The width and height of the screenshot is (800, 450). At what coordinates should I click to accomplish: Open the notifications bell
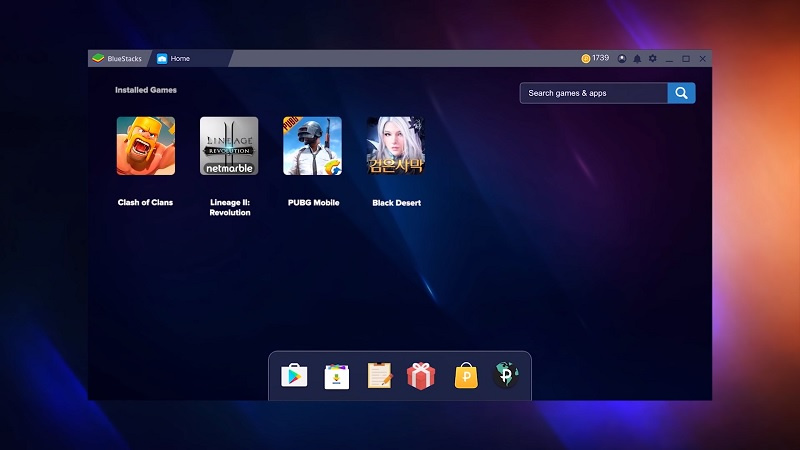(637, 59)
